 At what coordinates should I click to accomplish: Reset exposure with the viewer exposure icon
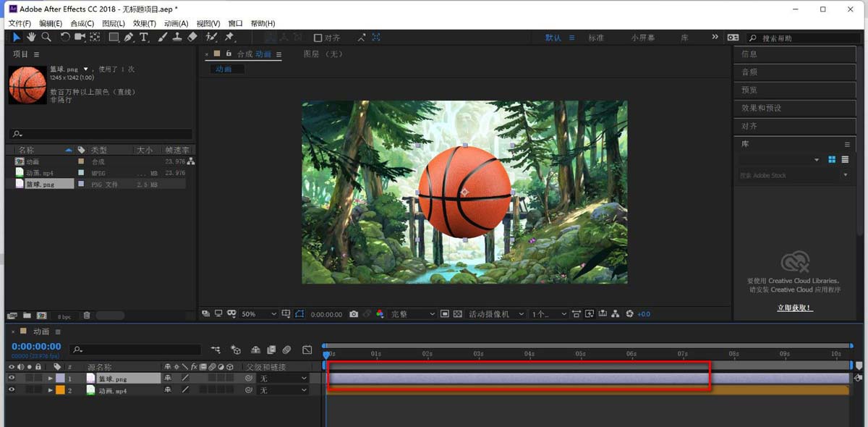(x=629, y=314)
